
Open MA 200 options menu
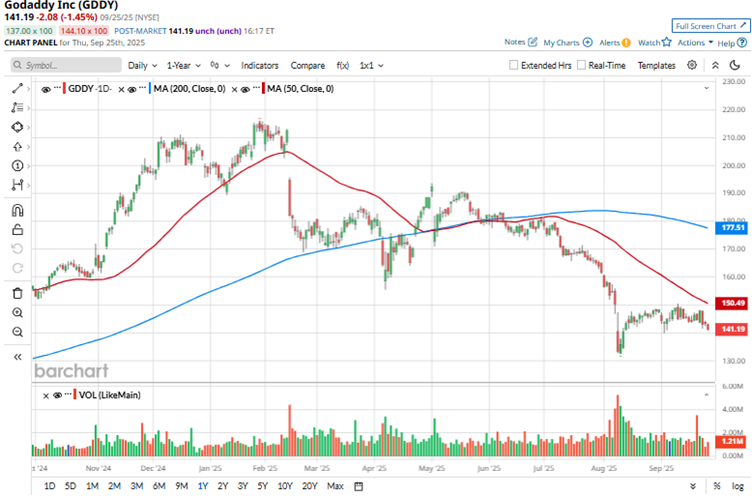(x=142, y=87)
